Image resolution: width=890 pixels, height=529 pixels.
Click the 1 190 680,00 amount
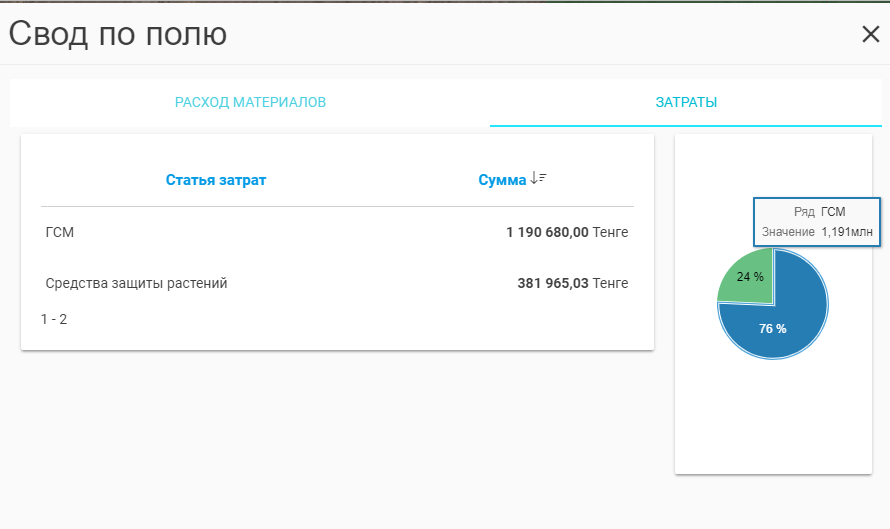pos(547,233)
